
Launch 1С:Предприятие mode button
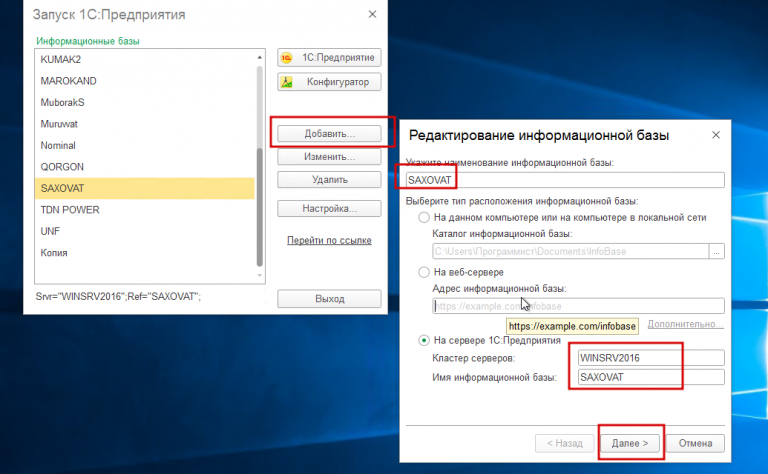tap(329, 58)
